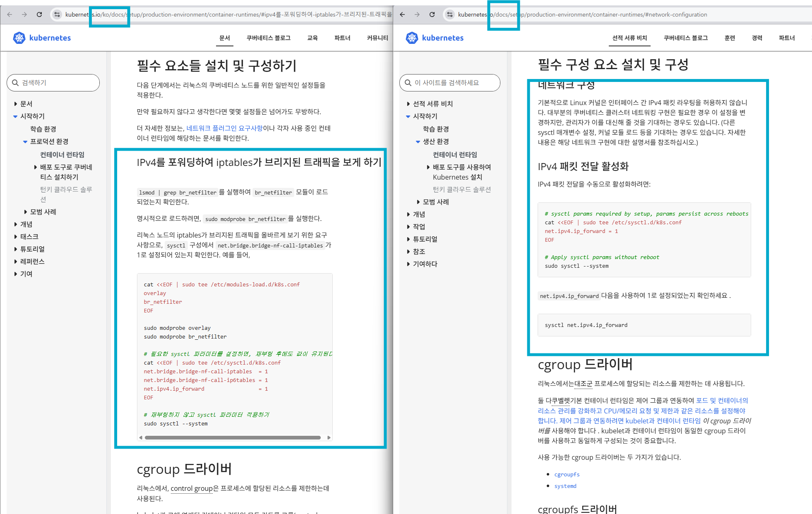Open the 파트너 menu item in right window
The width and height of the screenshot is (812, 514).
pyautogui.click(x=786, y=38)
